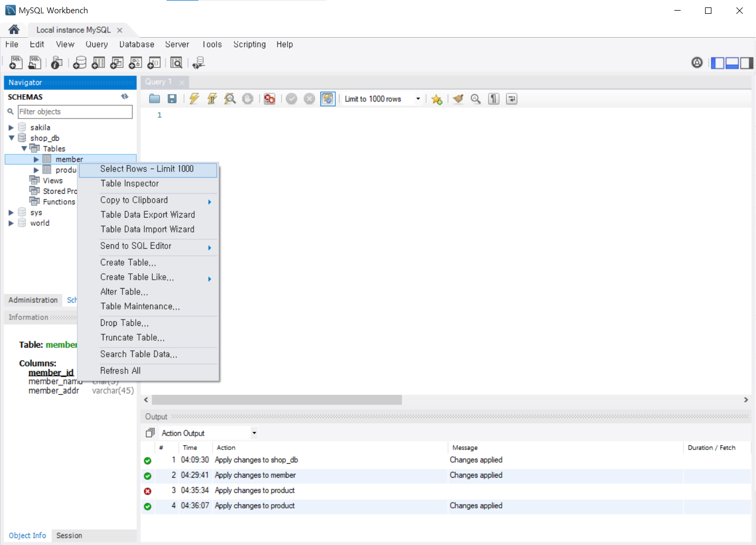Viewport: 756px width, 545px height.
Task: Expand the product table node
Action: coord(36,170)
